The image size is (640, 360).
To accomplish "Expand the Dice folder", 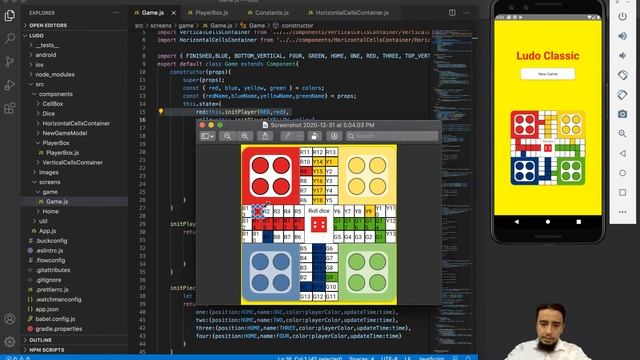I will pos(48,113).
